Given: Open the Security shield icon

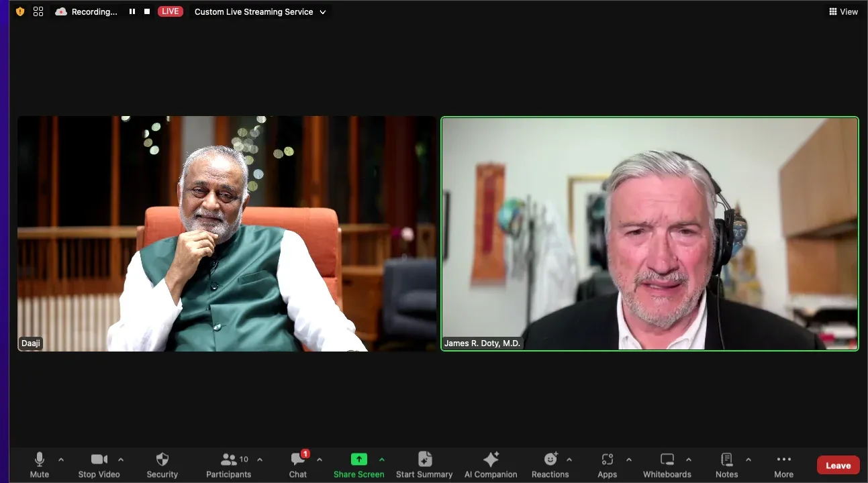Looking at the screenshot, I should [162, 460].
